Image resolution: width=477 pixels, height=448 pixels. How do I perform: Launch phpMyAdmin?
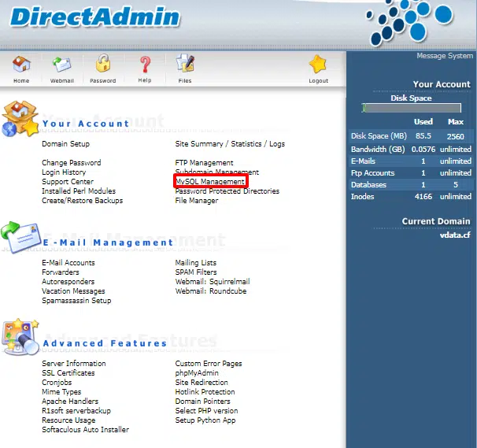pos(197,372)
